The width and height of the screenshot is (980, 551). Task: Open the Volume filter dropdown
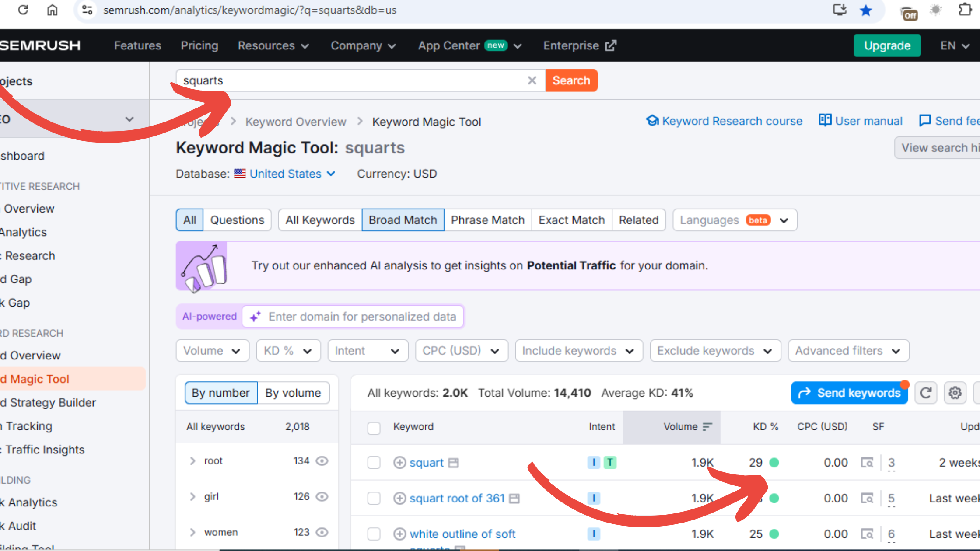[212, 351]
